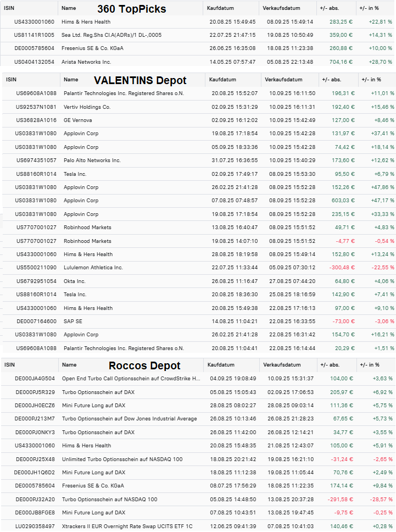Click +/- in % header in VALENTINS Depot table
Viewport: 396px width, 532px height.
[x=371, y=80]
